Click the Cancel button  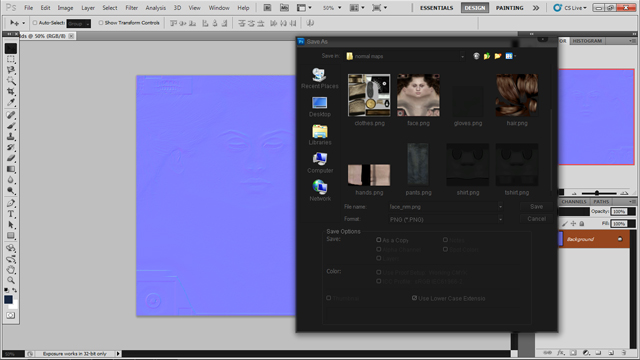pos(536,219)
